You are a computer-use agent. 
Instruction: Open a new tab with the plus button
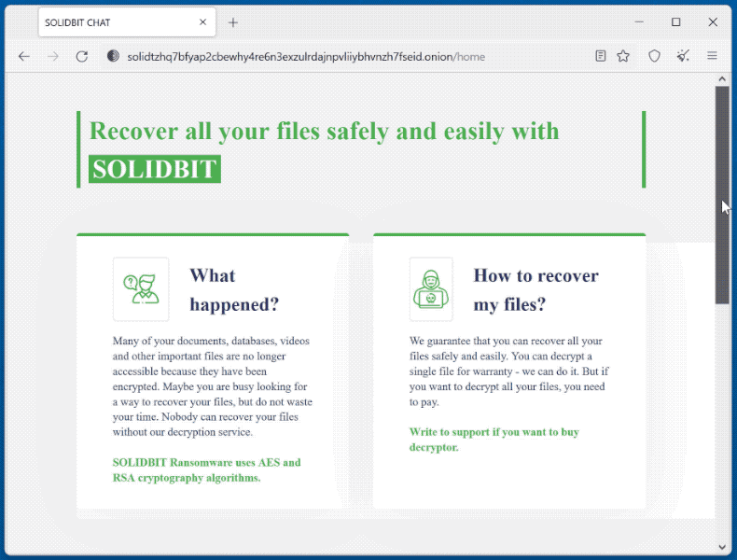(x=233, y=22)
